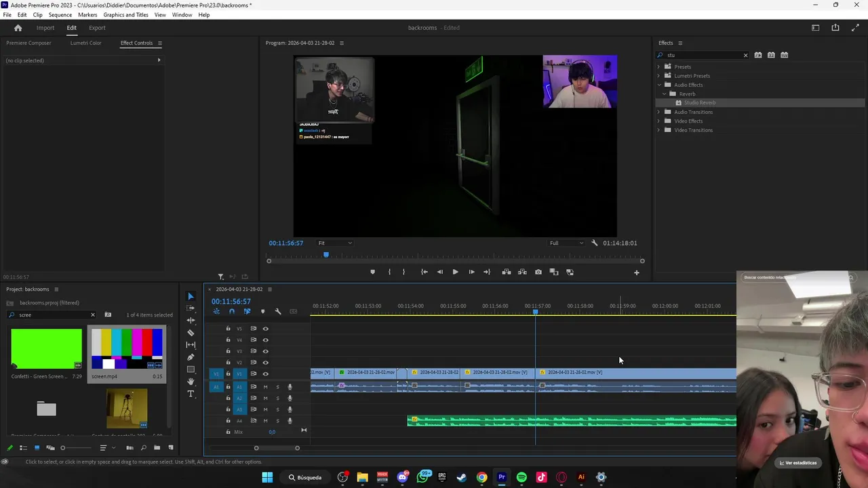Step back one frame in Program monitor
This screenshot has width=868, height=488.
click(439, 272)
